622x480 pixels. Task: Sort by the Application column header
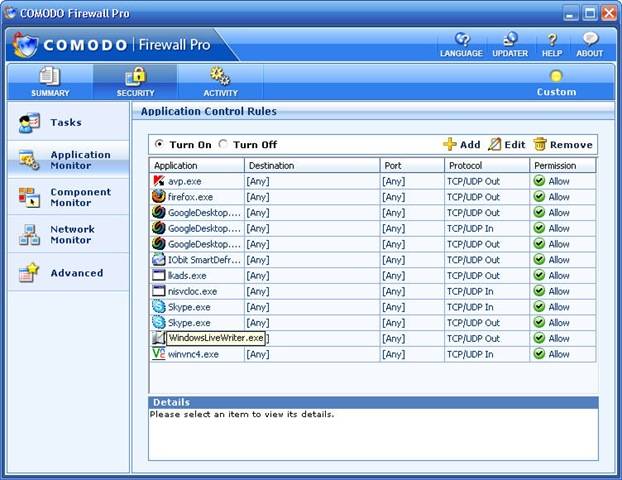point(197,165)
